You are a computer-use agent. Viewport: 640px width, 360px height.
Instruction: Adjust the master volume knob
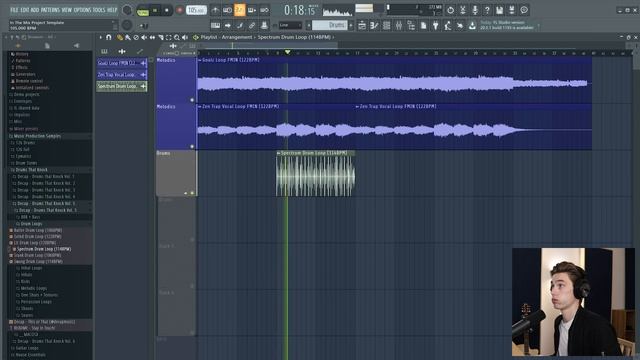click(x=127, y=10)
